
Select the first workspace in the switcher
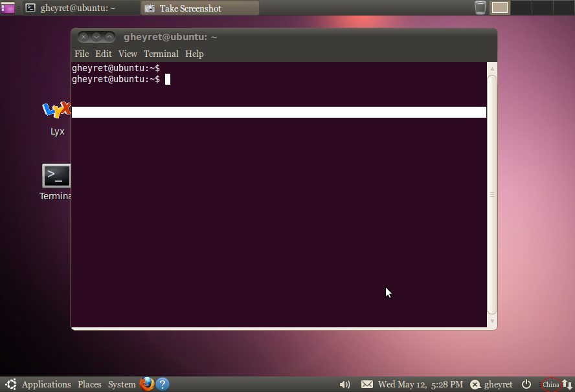[499, 8]
